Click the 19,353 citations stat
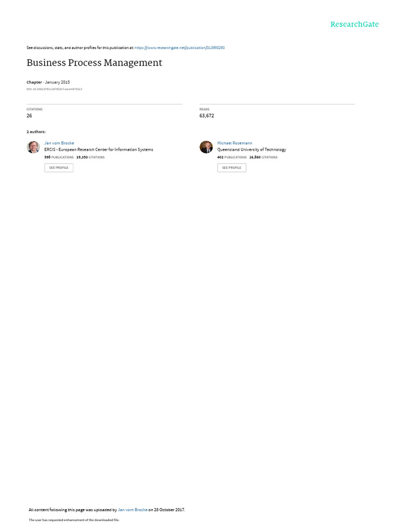This screenshot has height=532, width=399. point(90,157)
